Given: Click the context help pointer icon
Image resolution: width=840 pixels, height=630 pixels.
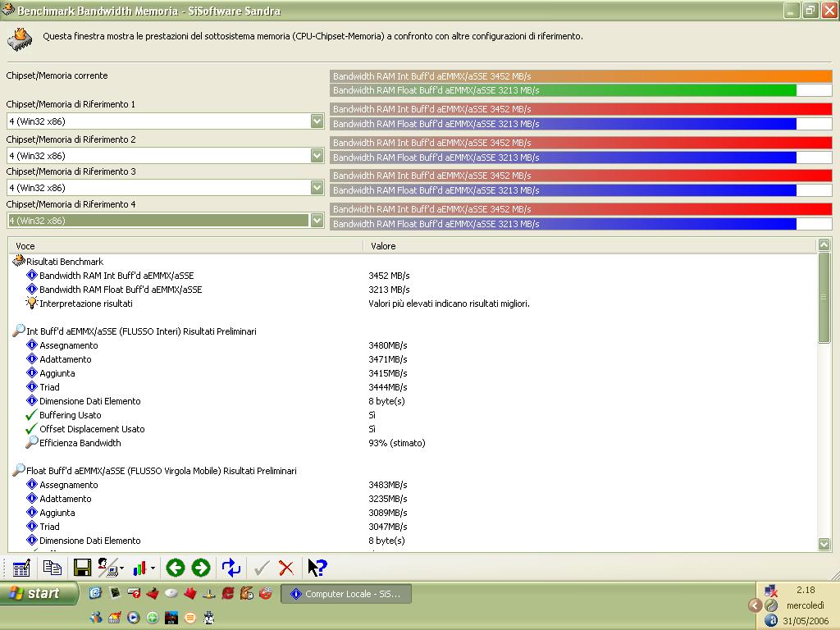Looking at the screenshot, I should click(x=317, y=568).
